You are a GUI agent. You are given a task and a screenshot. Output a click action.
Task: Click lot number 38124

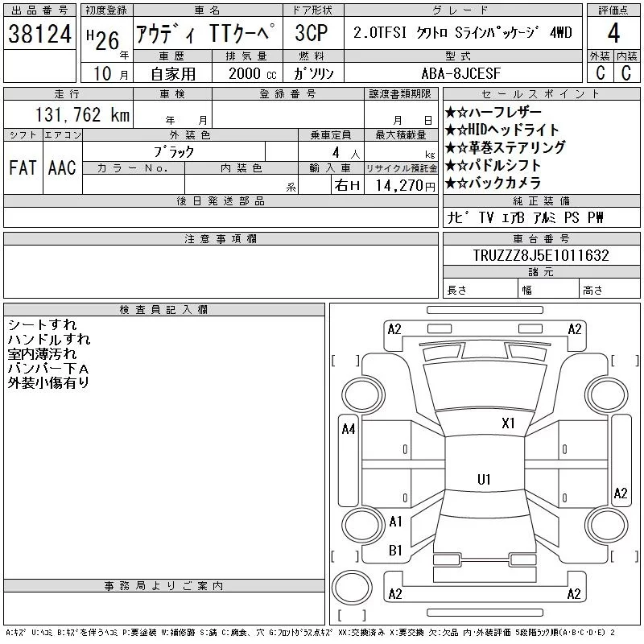pos(40,35)
